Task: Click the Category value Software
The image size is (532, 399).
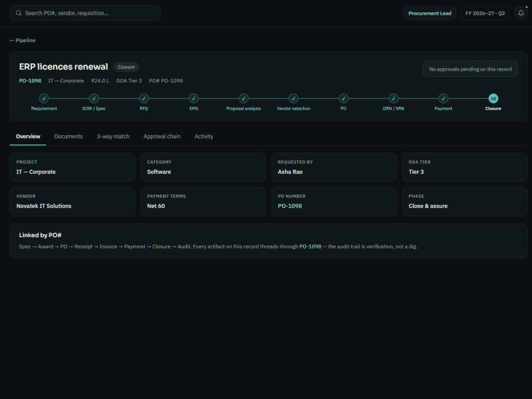Action: [159, 172]
